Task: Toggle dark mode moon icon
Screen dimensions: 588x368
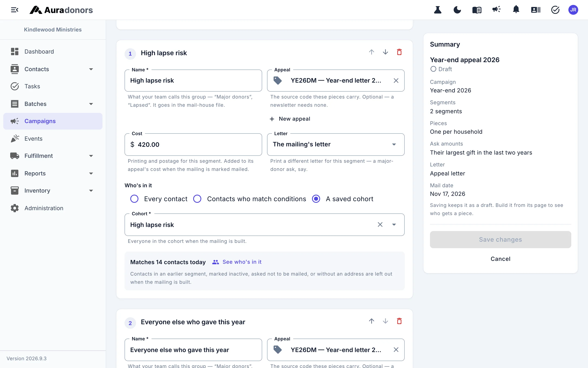Action: point(457,10)
